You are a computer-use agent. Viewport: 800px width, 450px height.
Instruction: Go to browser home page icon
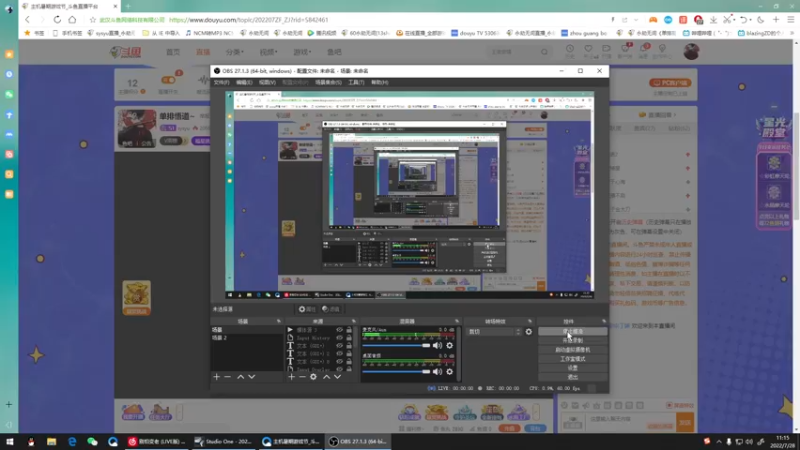point(72,20)
